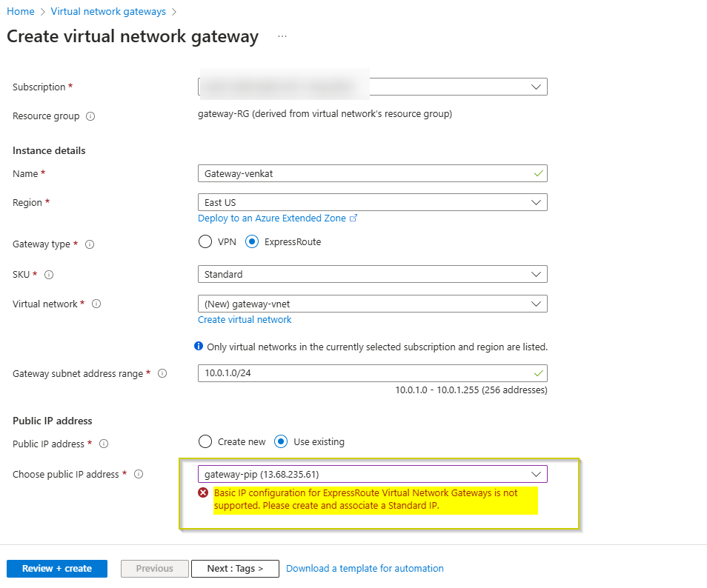Navigate to Virtual network gateways breadcrumb

(108, 11)
